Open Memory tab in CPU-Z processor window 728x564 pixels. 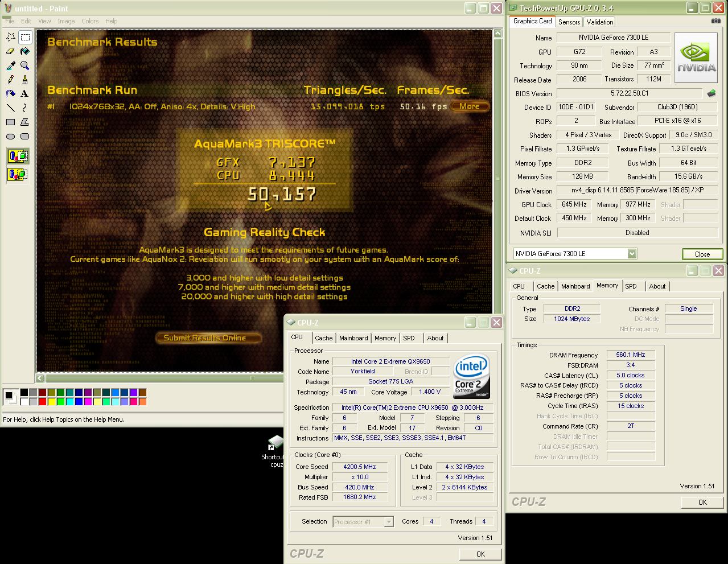pos(385,338)
